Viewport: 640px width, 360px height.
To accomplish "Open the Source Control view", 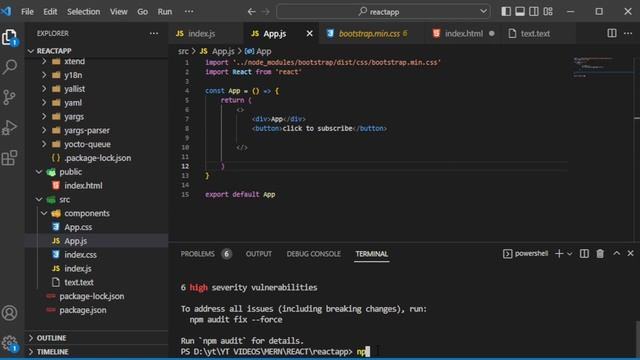I will (x=9, y=98).
